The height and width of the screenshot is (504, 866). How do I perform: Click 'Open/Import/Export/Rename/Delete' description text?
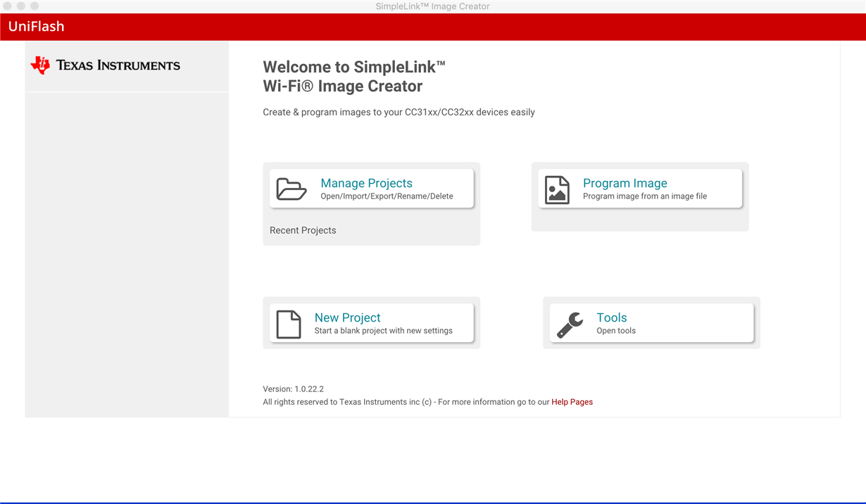click(387, 196)
